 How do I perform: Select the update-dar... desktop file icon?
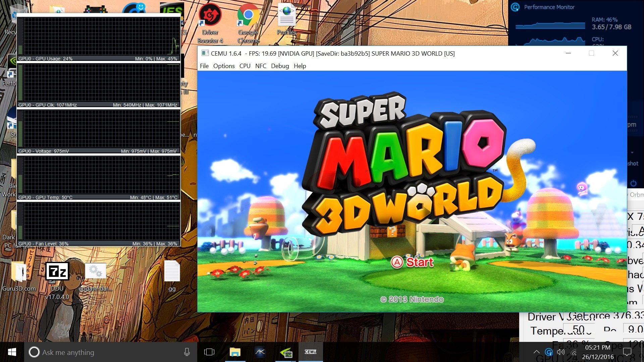96,277
